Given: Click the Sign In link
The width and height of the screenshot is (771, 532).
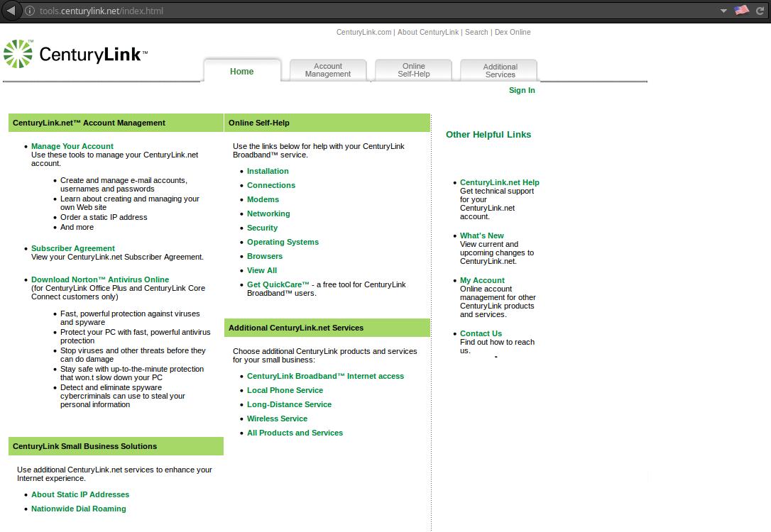Looking at the screenshot, I should click(522, 90).
